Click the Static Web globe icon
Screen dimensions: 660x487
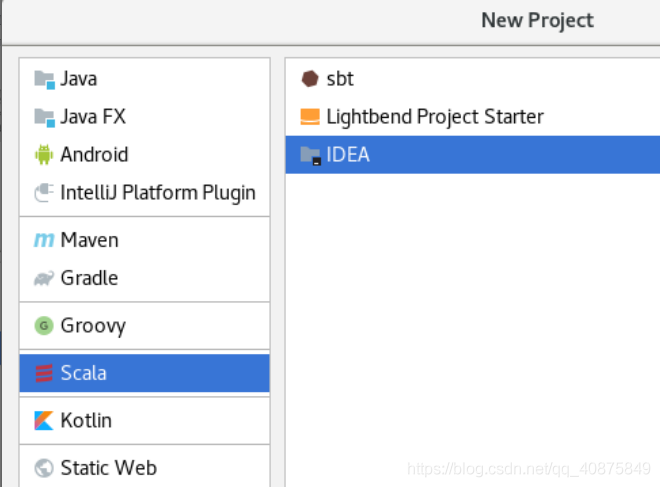tap(44, 468)
